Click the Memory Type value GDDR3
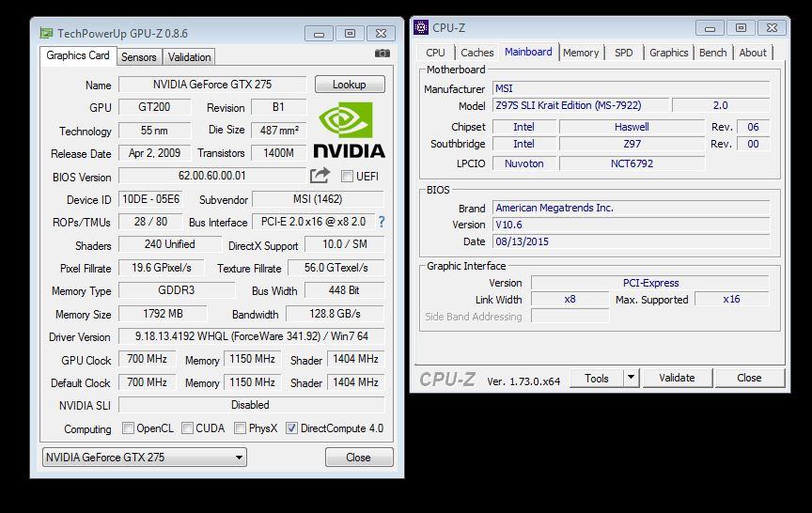Screen dimensions: 812x513 [177, 290]
